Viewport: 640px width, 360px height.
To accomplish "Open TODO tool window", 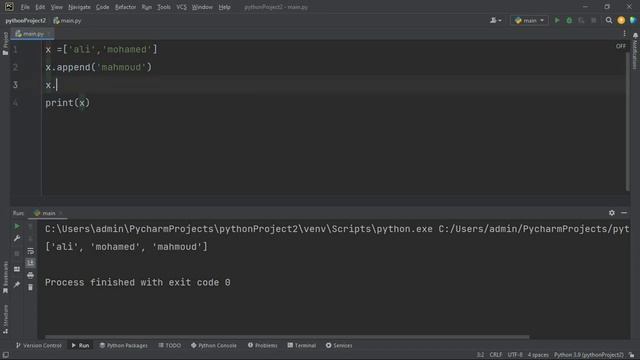I will coord(170,345).
